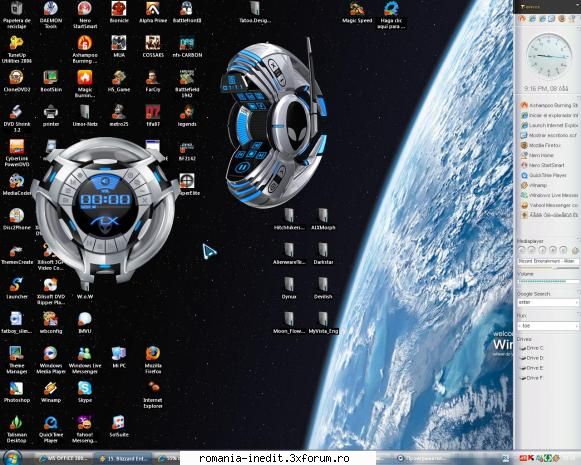Open the Yahoo! Messenger desktop icon
Viewport: 581px width, 465px height.
click(x=85, y=430)
